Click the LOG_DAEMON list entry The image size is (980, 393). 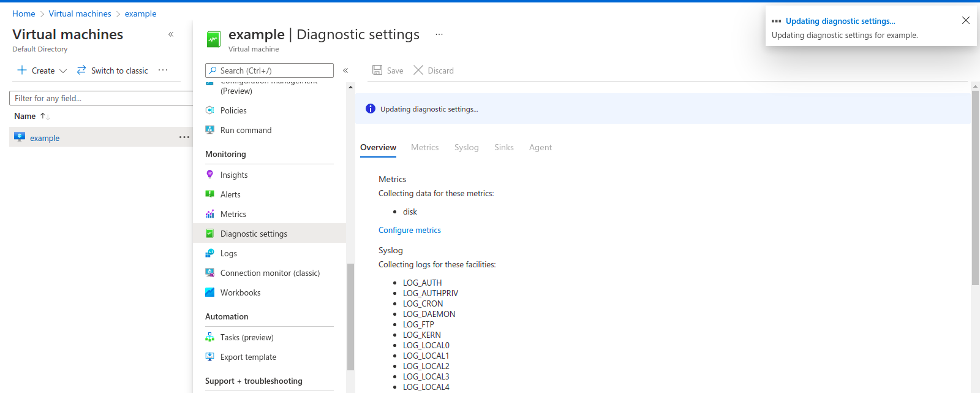coord(429,314)
